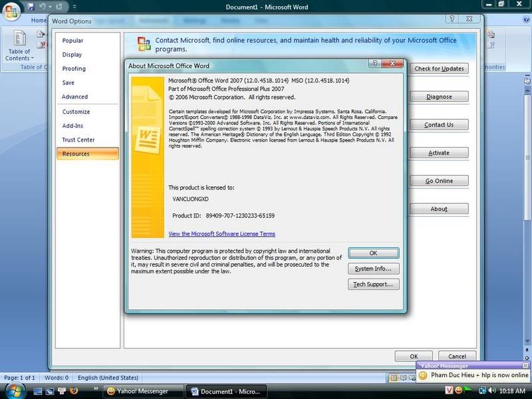The height and width of the screenshot is (399, 532).
Task: Click the scroll-down arrow of Word scrollbar
Action: coord(527,341)
